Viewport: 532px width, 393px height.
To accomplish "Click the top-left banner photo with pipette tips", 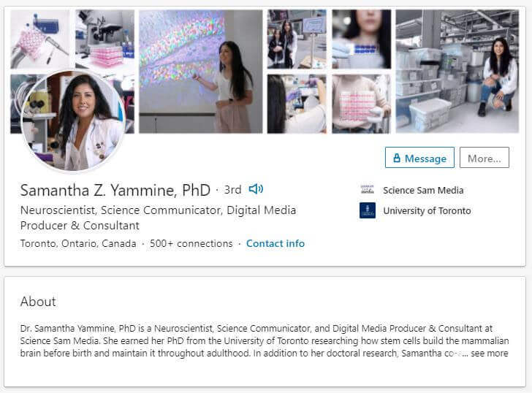I will click(40, 39).
